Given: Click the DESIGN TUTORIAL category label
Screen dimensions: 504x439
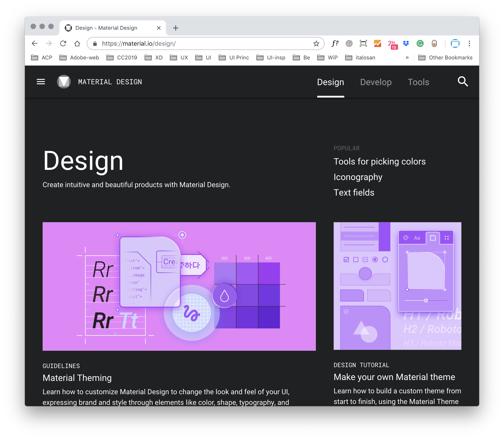Looking at the screenshot, I should [x=361, y=365].
